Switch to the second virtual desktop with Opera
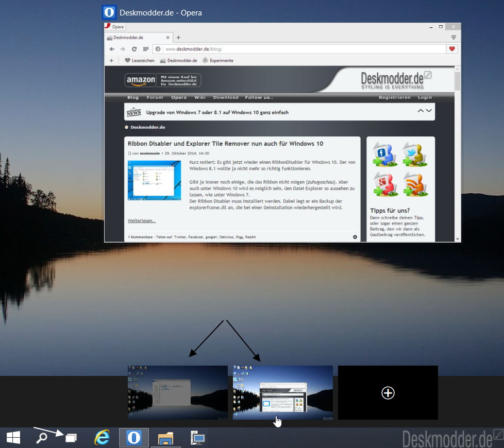Image resolution: width=504 pixels, height=448 pixels. click(x=282, y=392)
